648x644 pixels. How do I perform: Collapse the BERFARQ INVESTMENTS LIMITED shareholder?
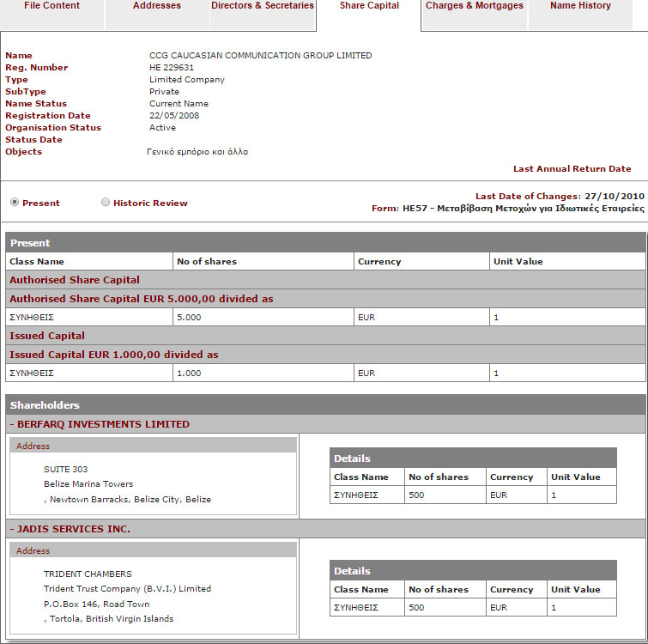click(x=100, y=424)
